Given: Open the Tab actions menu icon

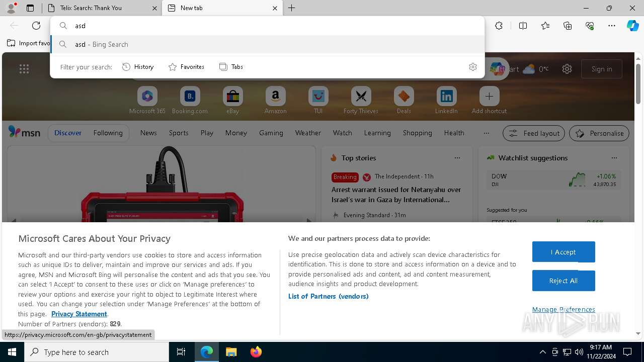Looking at the screenshot, I should [x=30, y=8].
